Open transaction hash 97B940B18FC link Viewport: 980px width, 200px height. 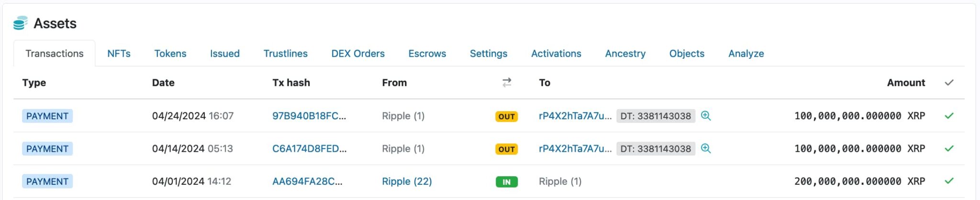[x=309, y=116]
